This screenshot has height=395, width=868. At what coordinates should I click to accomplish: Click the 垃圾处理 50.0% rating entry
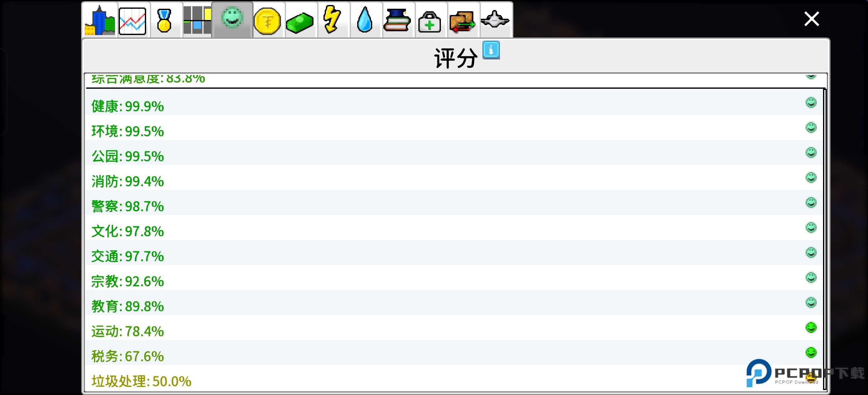(141, 381)
